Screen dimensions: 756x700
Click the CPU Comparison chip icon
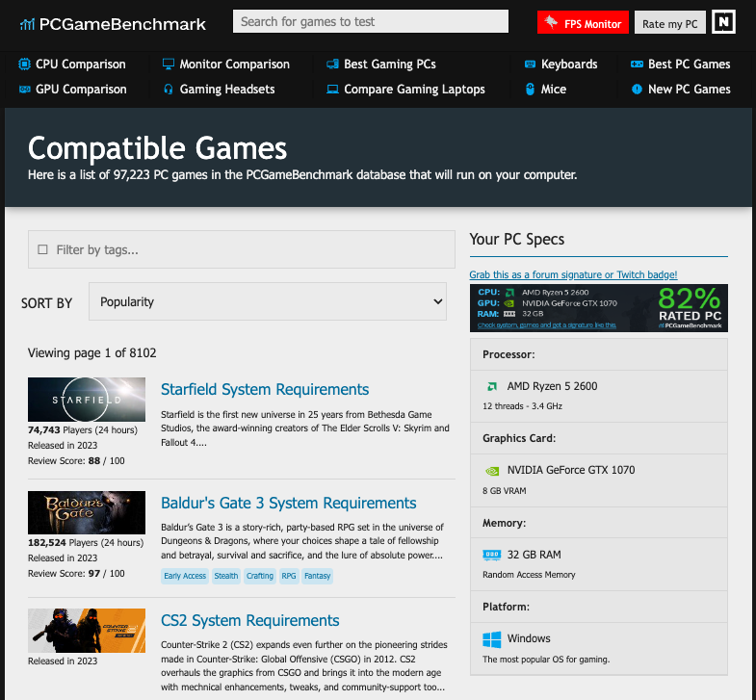pos(24,65)
